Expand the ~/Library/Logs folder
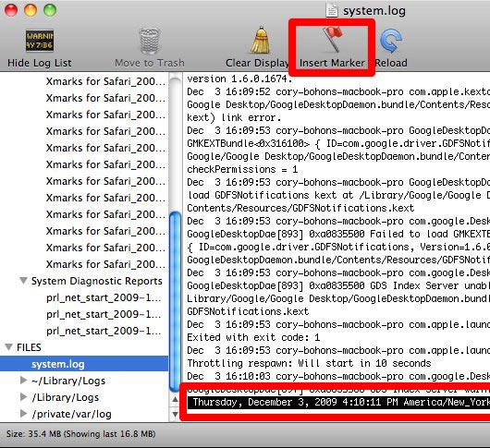This screenshot has width=490, height=448. point(23,381)
